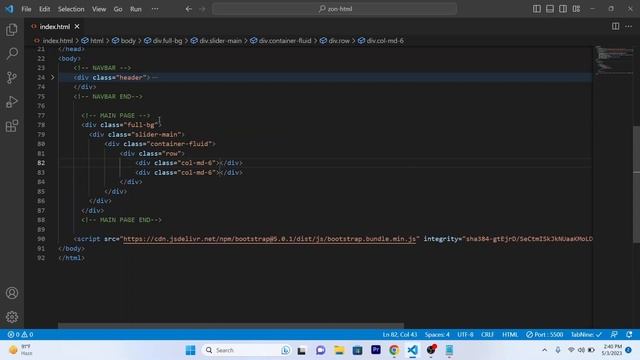Click the TabNine status item
This screenshot has height=360, width=640.
pyautogui.click(x=586, y=334)
